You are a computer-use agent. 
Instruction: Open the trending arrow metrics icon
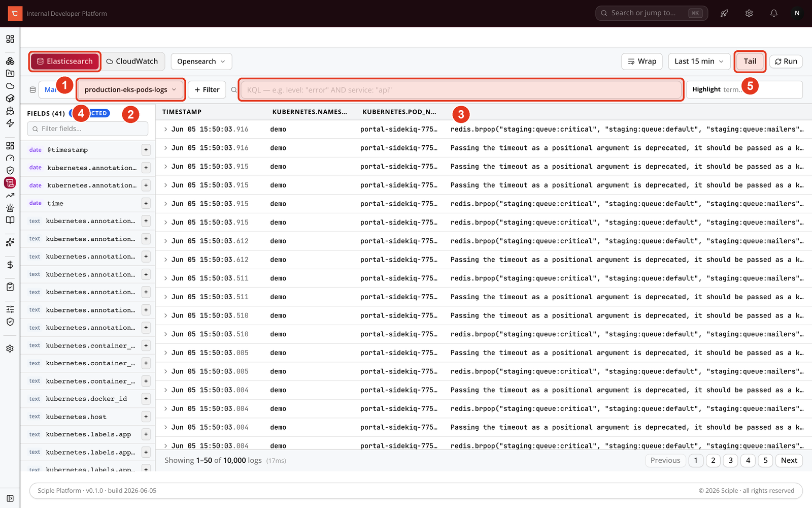pyautogui.click(x=10, y=195)
